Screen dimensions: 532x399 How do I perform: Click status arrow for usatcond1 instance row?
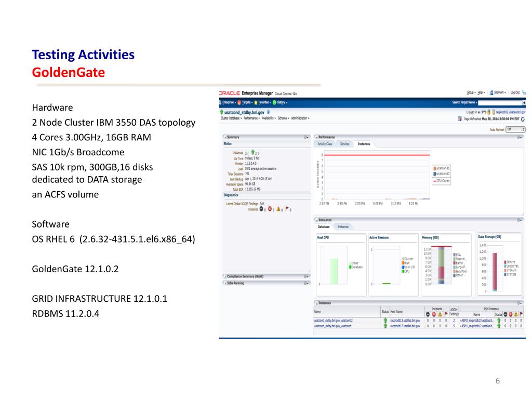(x=385, y=326)
